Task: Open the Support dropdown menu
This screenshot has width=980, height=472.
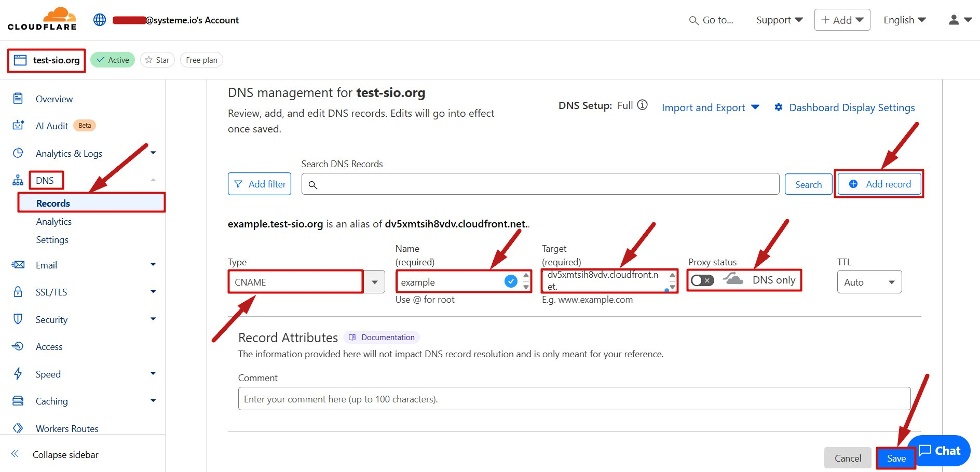Action: pyautogui.click(x=780, y=20)
